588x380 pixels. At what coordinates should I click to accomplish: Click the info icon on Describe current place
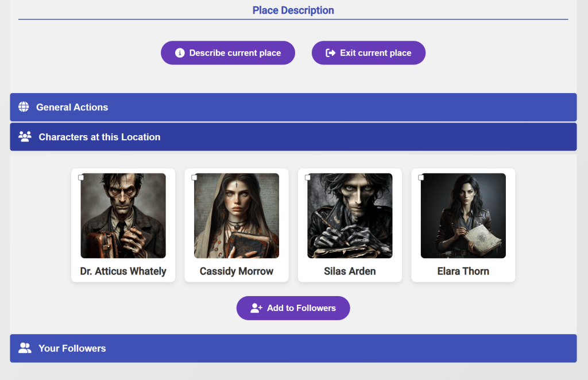pos(180,53)
